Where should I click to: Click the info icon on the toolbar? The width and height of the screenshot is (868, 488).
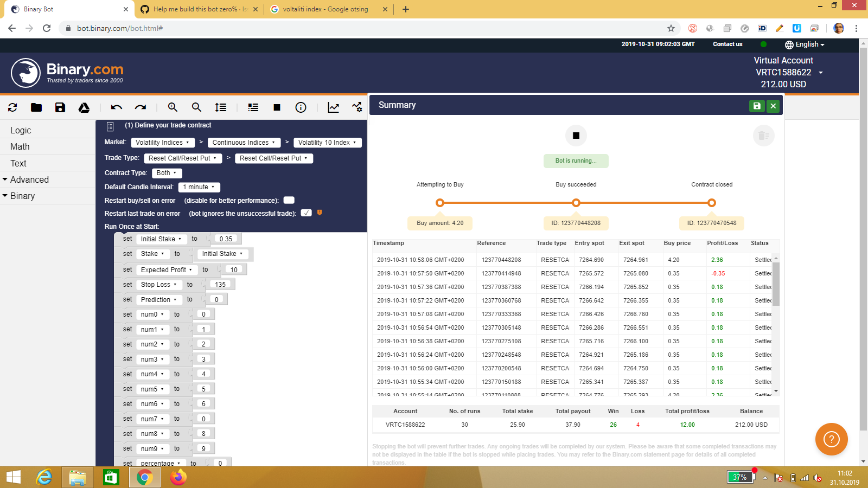point(301,107)
